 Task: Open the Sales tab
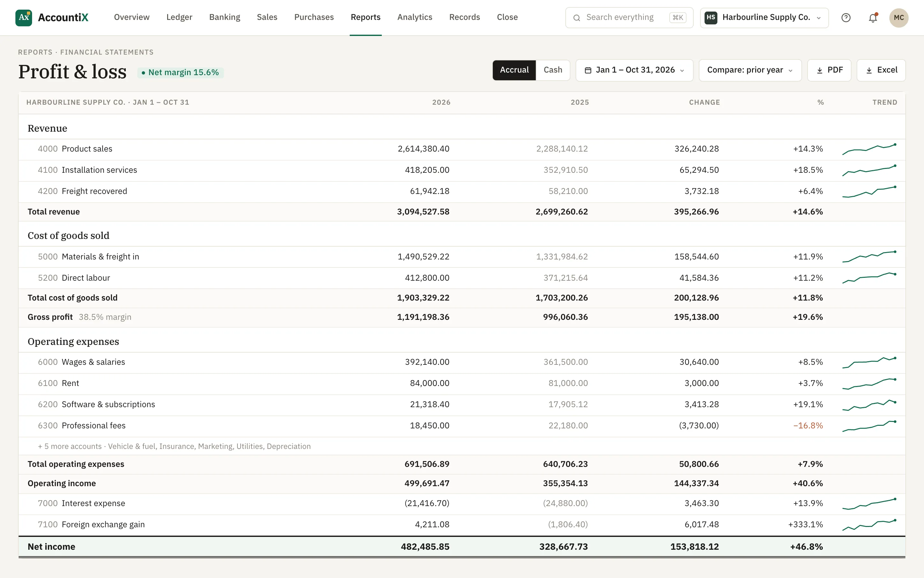267,17
